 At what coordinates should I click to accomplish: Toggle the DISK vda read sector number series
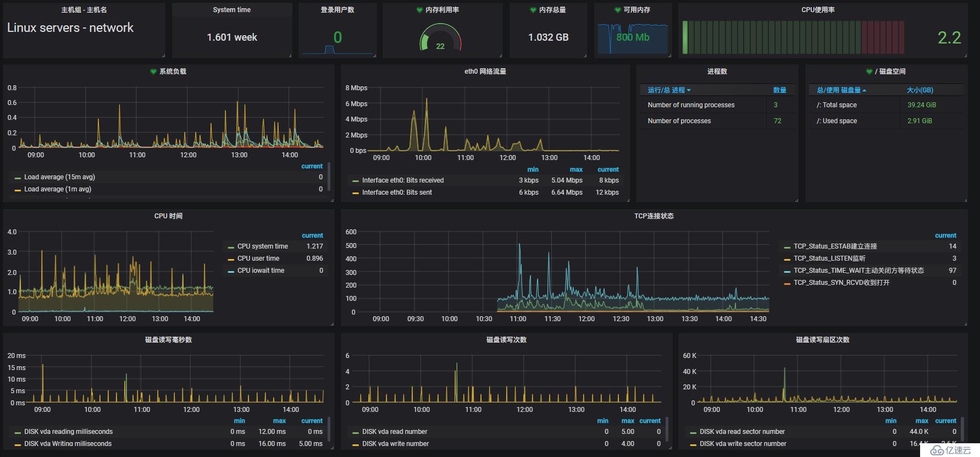pyautogui.click(x=742, y=432)
